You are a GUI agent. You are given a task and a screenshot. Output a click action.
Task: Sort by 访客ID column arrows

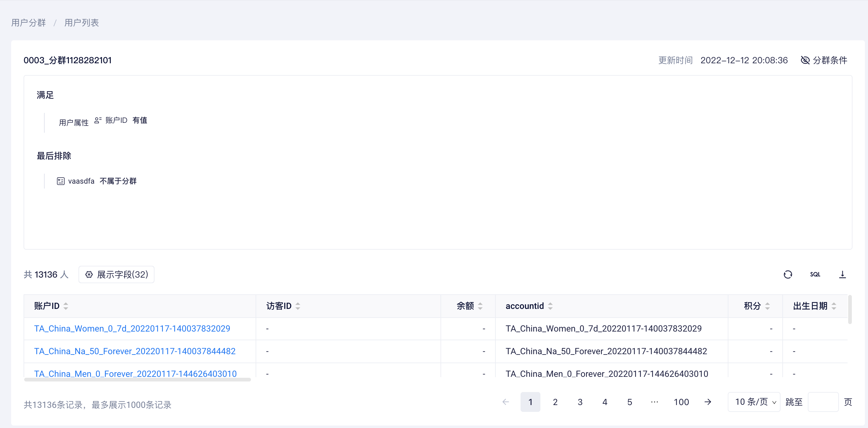click(x=298, y=306)
